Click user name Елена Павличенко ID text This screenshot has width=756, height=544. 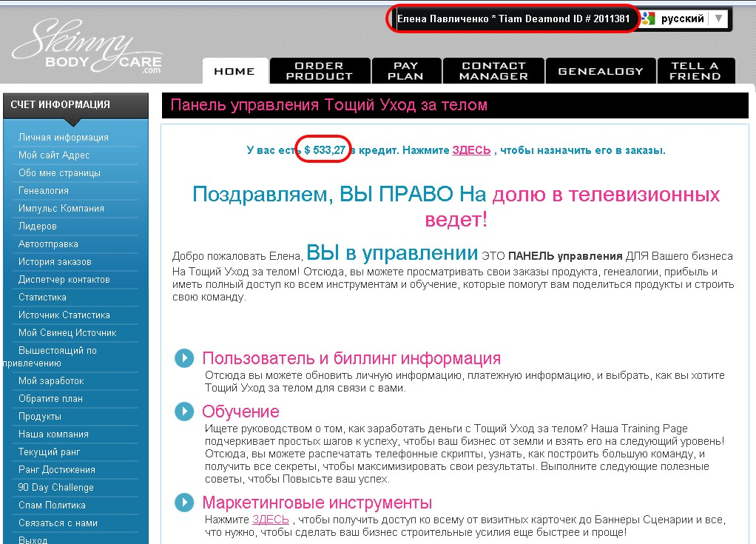513,19
